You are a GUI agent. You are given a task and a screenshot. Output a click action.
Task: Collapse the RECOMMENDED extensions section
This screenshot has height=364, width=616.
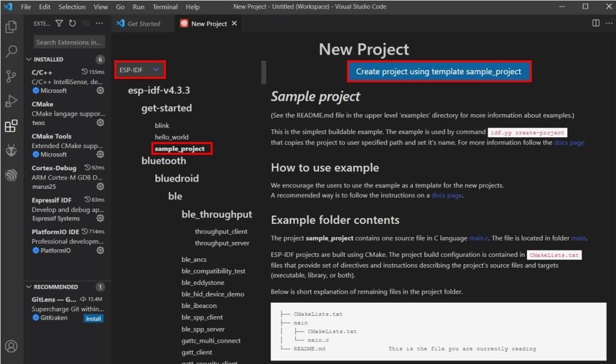[x=29, y=287]
